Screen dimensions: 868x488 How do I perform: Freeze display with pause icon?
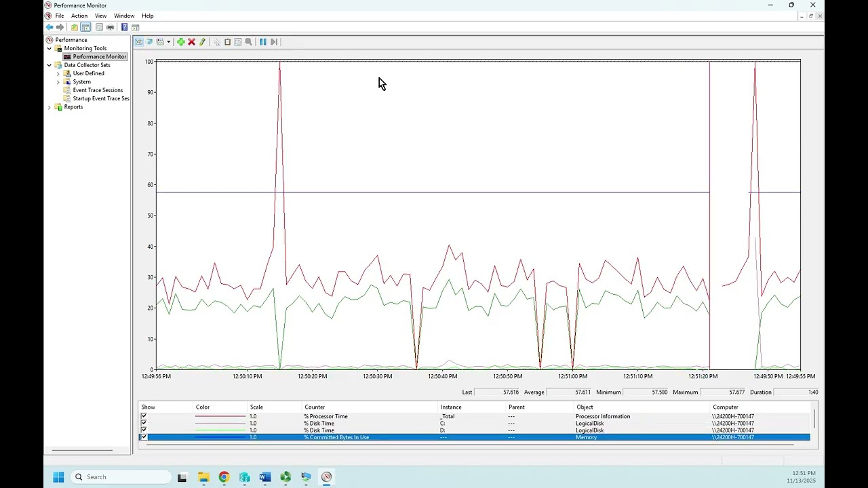click(263, 42)
